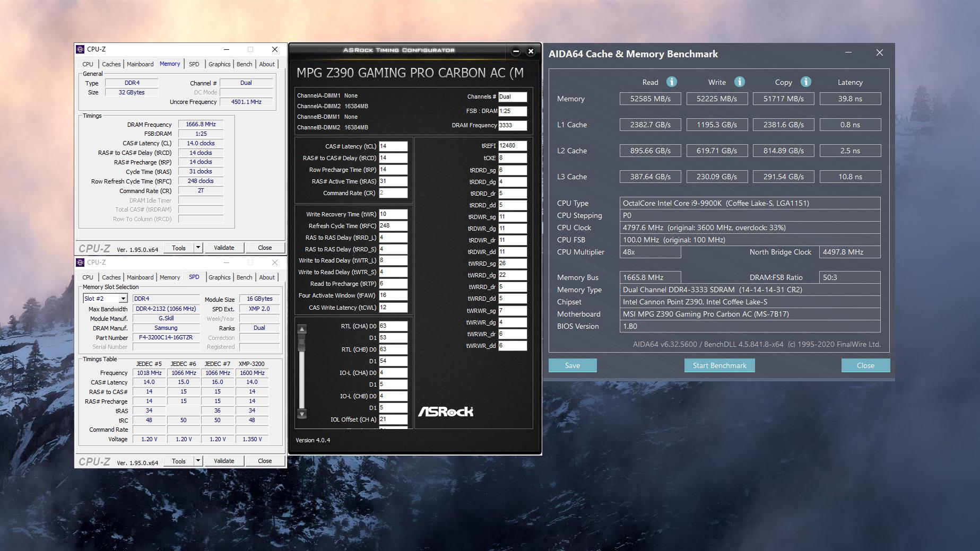Click the AIDA64 Close button
The width and height of the screenshot is (980, 551).
(x=865, y=365)
